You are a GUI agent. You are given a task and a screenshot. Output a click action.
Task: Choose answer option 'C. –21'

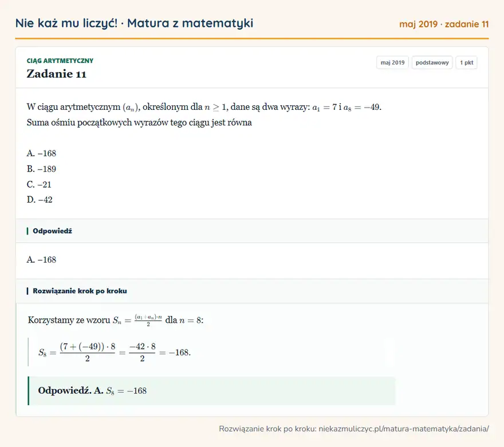(x=39, y=184)
